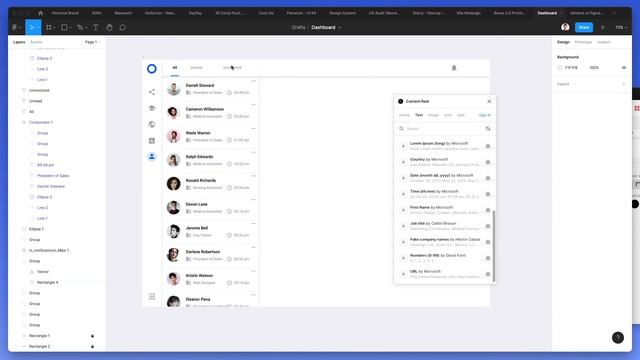This screenshot has height=360, width=640.
Task: Click the blue person icon in design sidebar
Action: 152,156
